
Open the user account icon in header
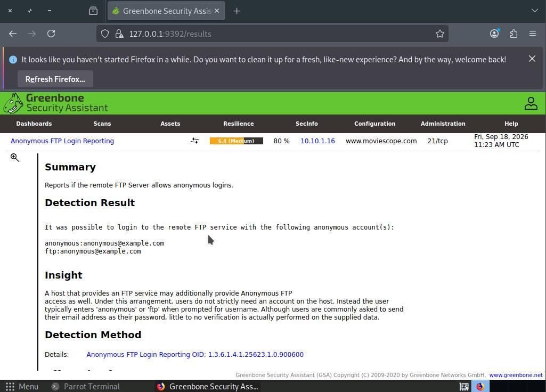point(531,103)
